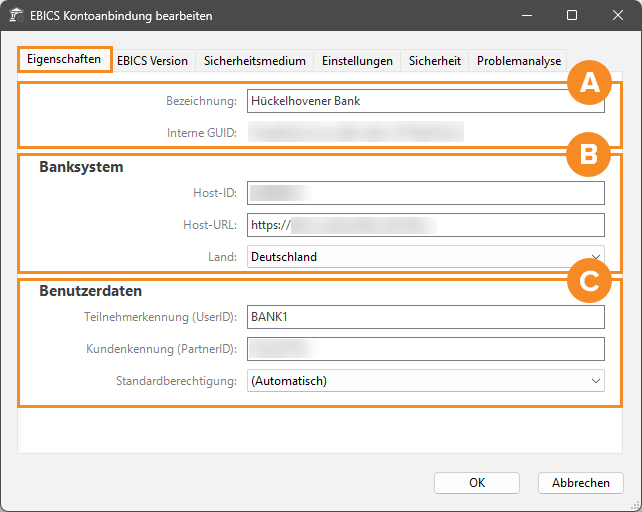This screenshot has height=512, width=642.
Task: Confirm the dialog with OK
Action: point(477,483)
